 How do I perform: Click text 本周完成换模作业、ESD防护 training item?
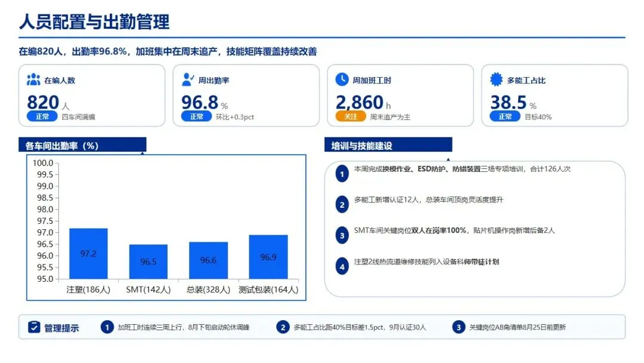pyautogui.click(x=462, y=169)
